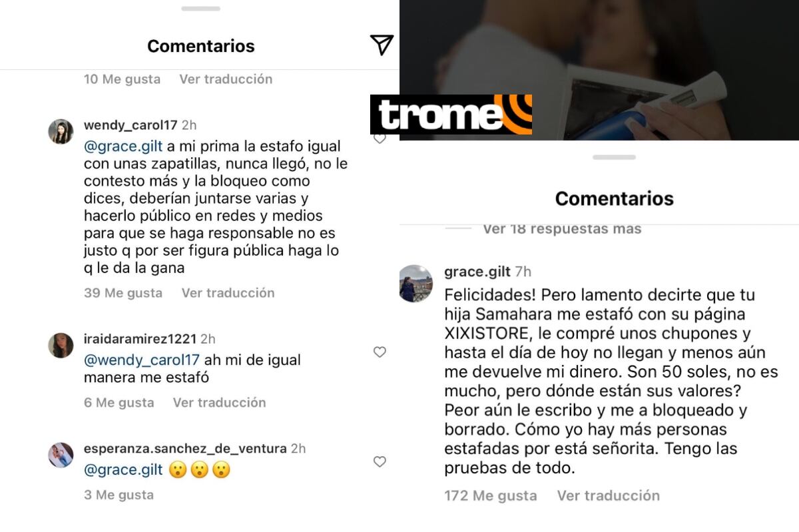Open the @grace.gilt mention in wendy_carol17's comment
Viewport: 799px width, 532px height.
click(123, 146)
